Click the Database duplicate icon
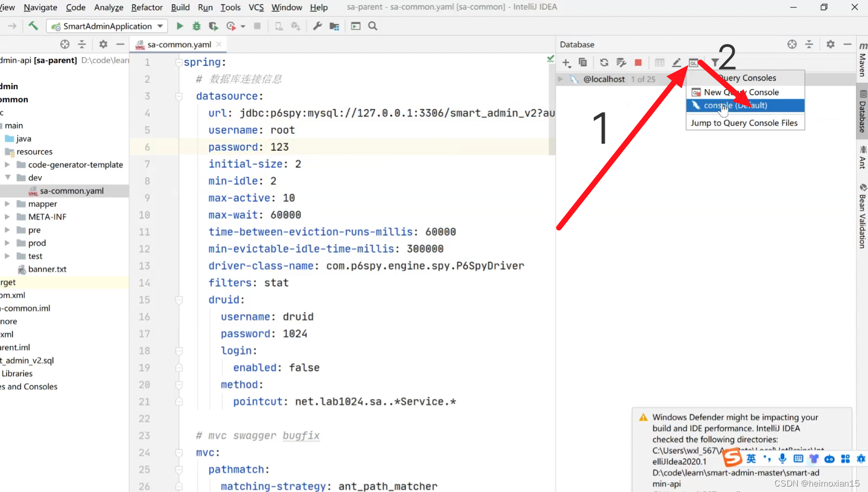 [x=582, y=63]
